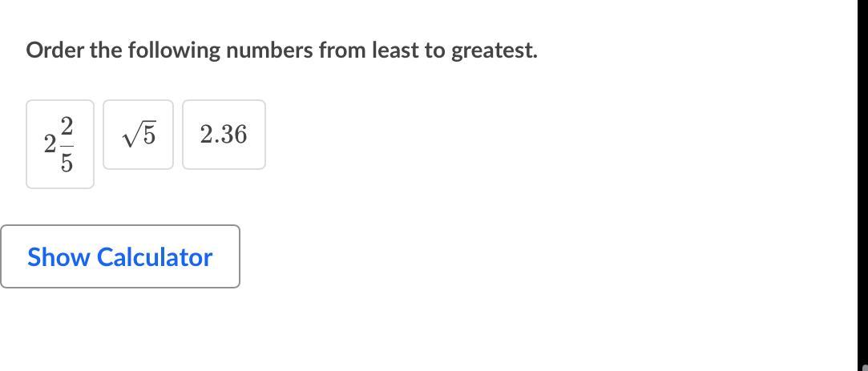Select the mixed number 2 2/5 tile
Viewport: 868px width, 371px height.
[x=60, y=144]
